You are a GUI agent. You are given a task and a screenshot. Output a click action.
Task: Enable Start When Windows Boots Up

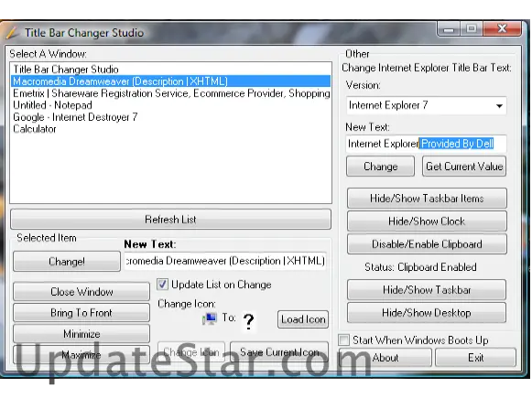[x=343, y=340]
